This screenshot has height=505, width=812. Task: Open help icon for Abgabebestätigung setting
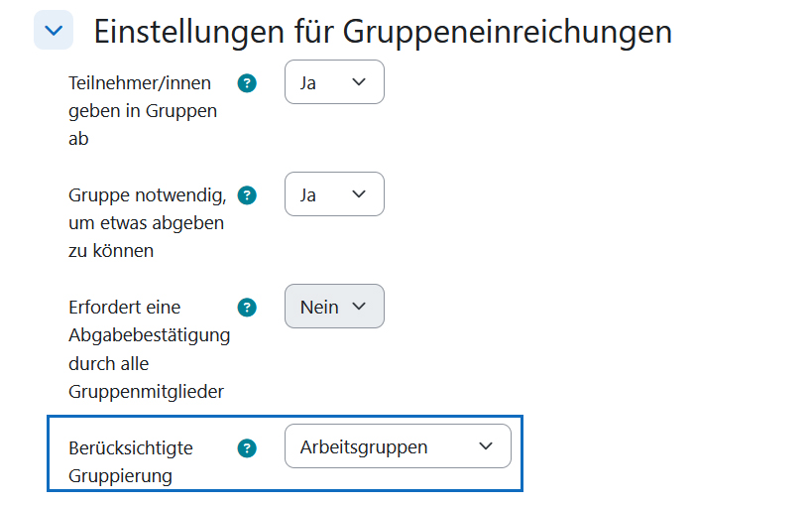point(248,308)
